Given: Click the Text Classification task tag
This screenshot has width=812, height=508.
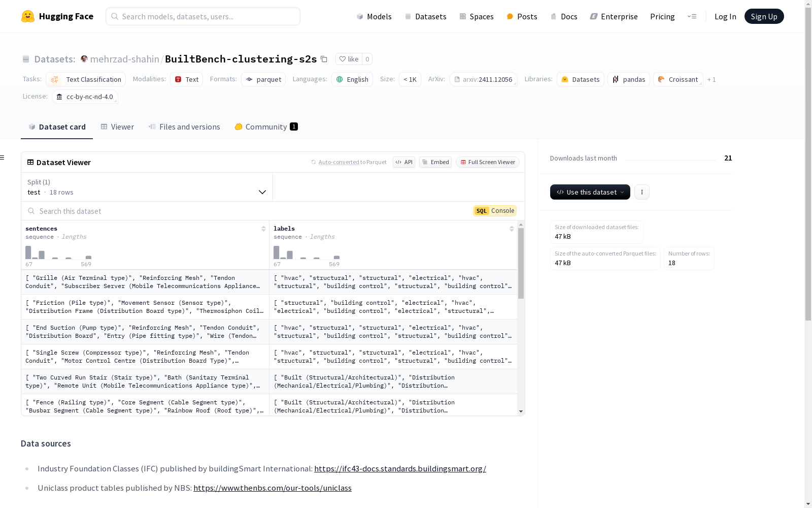Looking at the screenshot, I should pyautogui.click(x=86, y=79).
